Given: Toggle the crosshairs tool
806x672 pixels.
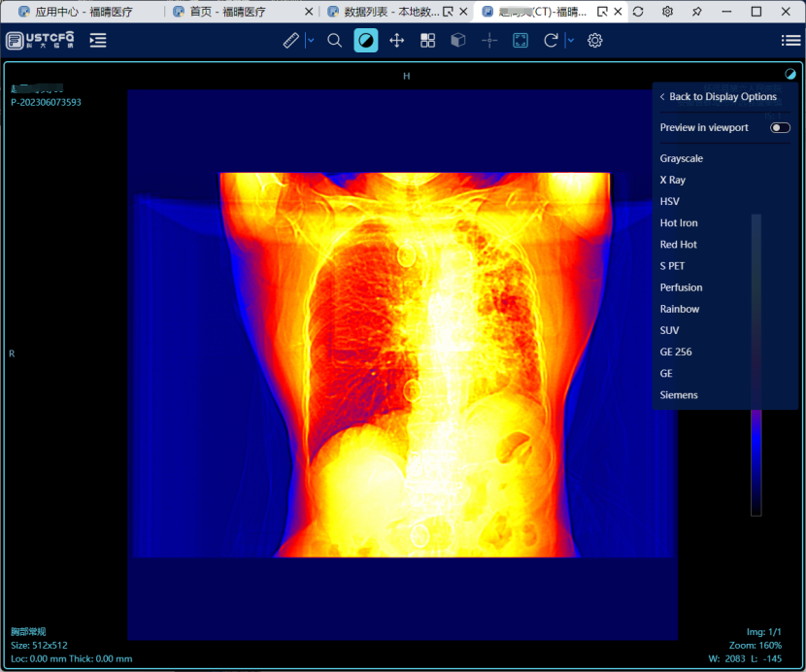Looking at the screenshot, I should tap(489, 41).
